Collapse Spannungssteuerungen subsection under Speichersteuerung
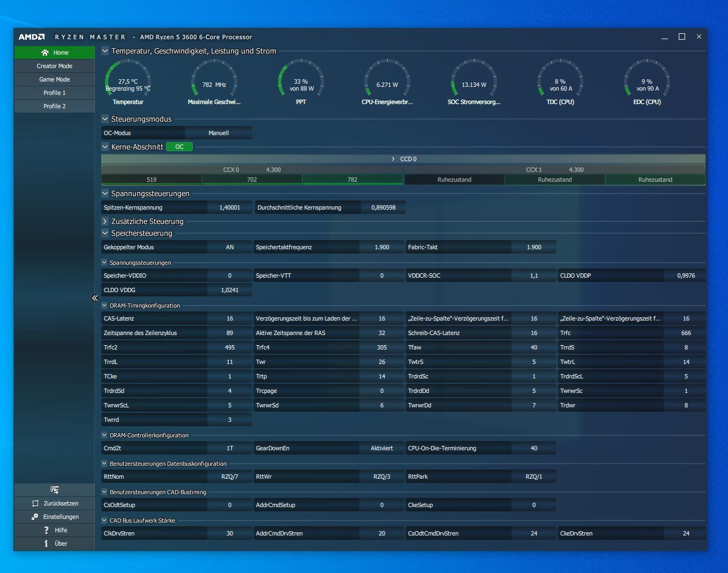This screenshot has width=728, height=573. 104,263
